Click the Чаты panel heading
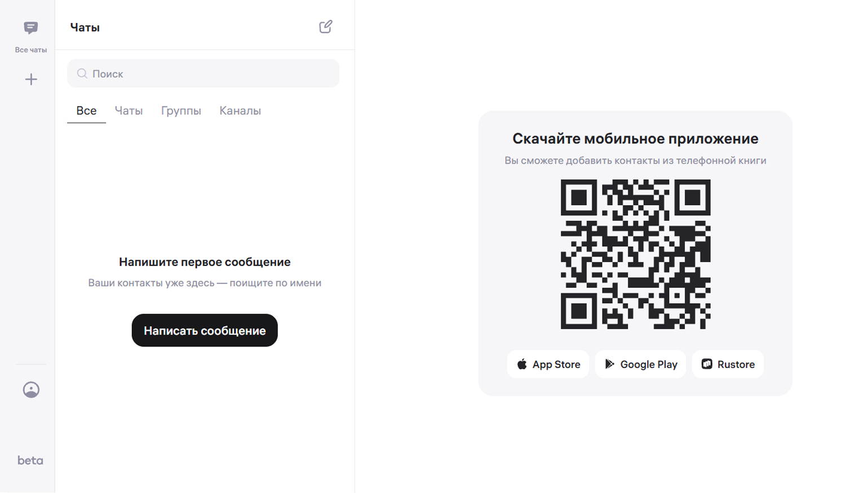The image size is (868, 493). 85,28
